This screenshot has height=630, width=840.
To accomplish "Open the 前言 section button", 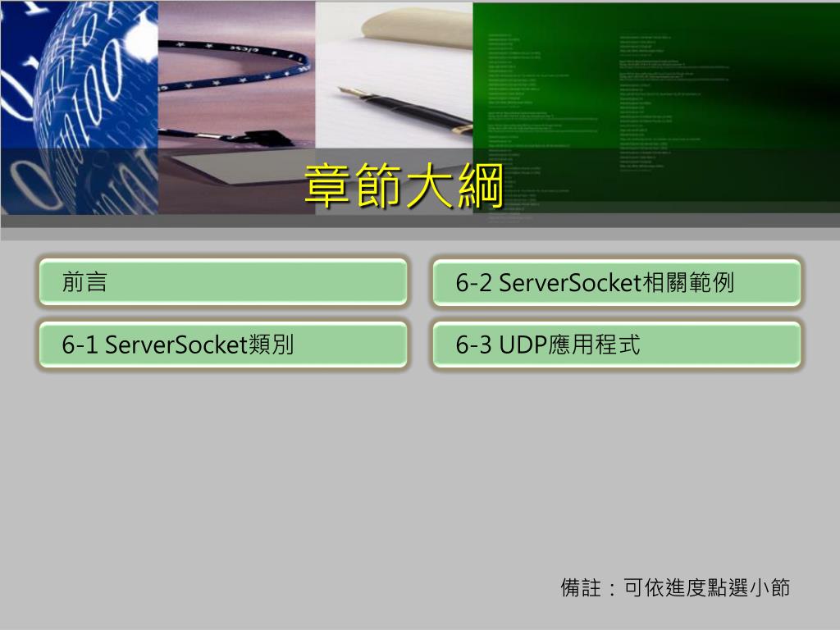I will 223,282.
